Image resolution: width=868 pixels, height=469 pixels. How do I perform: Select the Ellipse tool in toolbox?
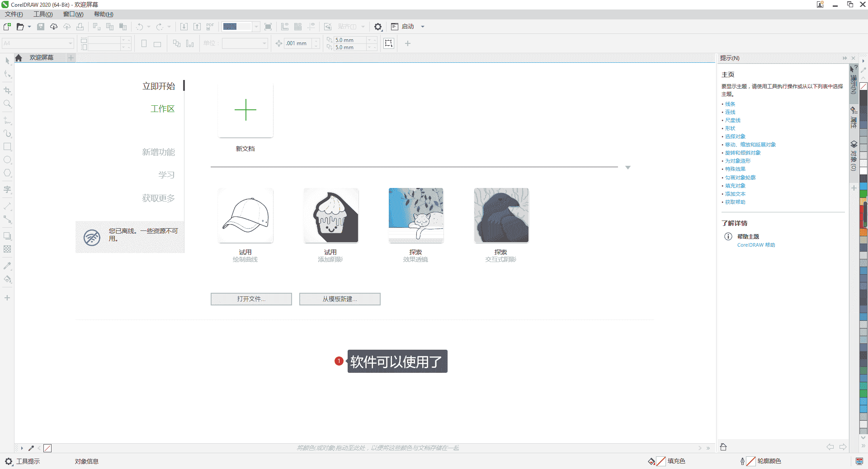click(x=7, y=160)
